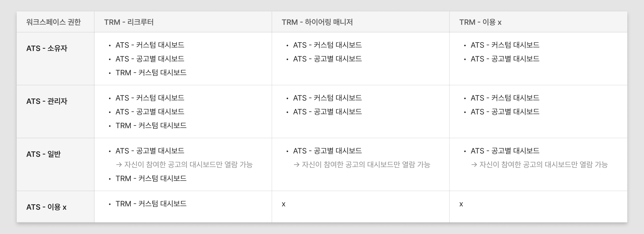Click ATS - 공고별 대시보드 in 관리자 row, 하이어링 매니저 column
The image size is (644, 234).
pyautogui.click(x=327, y=112)
